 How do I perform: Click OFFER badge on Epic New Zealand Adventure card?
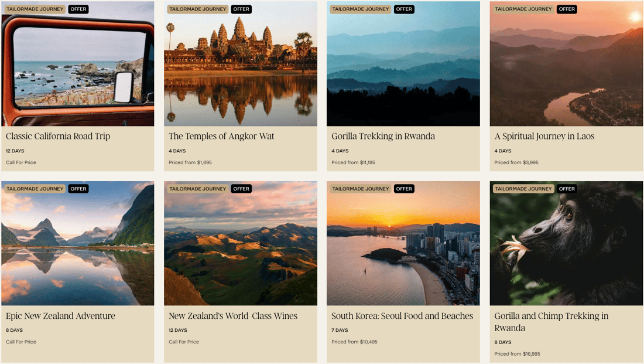pyautogui.click(x=78, y=189)
